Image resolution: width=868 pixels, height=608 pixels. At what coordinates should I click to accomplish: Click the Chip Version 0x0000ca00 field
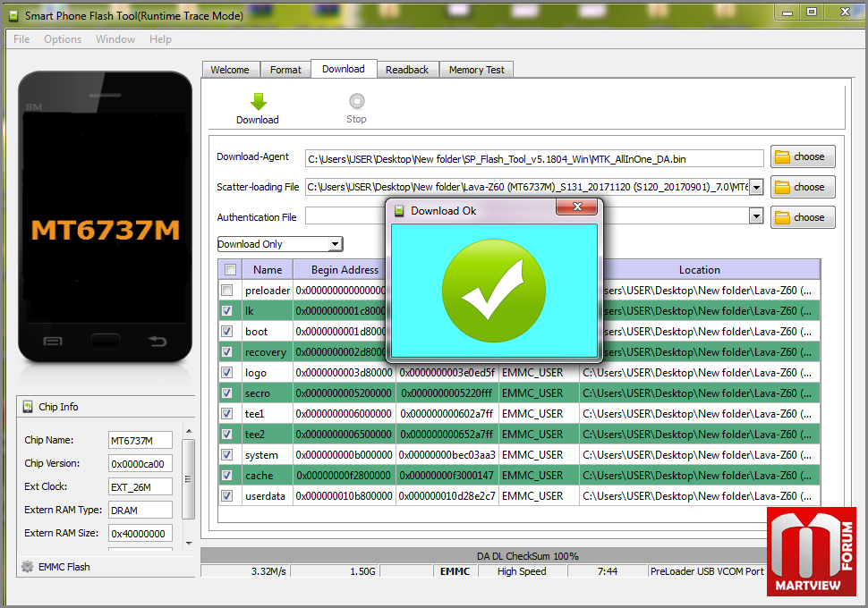[140, 464]
